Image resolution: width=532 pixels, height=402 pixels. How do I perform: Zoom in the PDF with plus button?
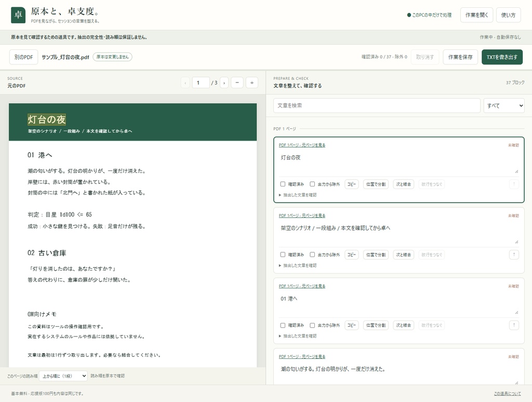tap(252, 83)
